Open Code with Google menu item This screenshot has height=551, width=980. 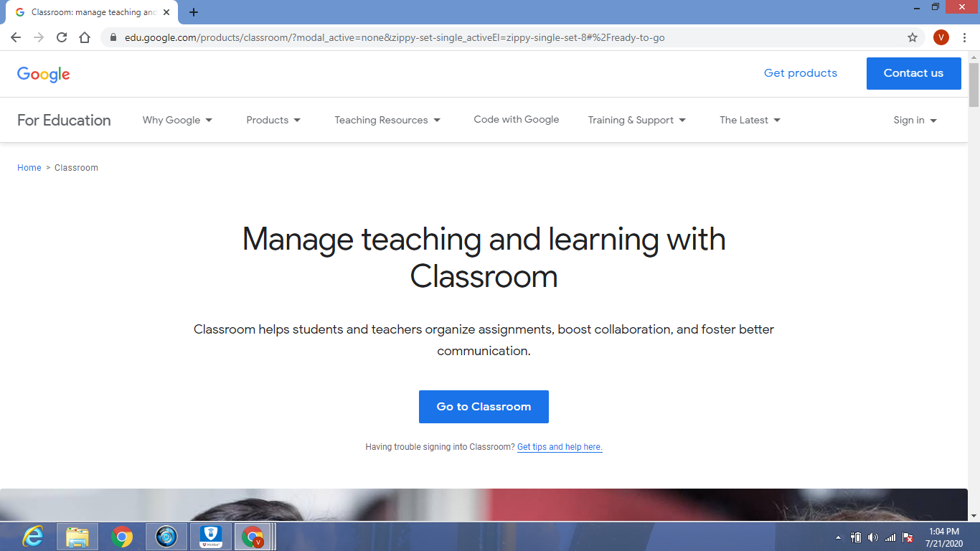click(517, 120)
